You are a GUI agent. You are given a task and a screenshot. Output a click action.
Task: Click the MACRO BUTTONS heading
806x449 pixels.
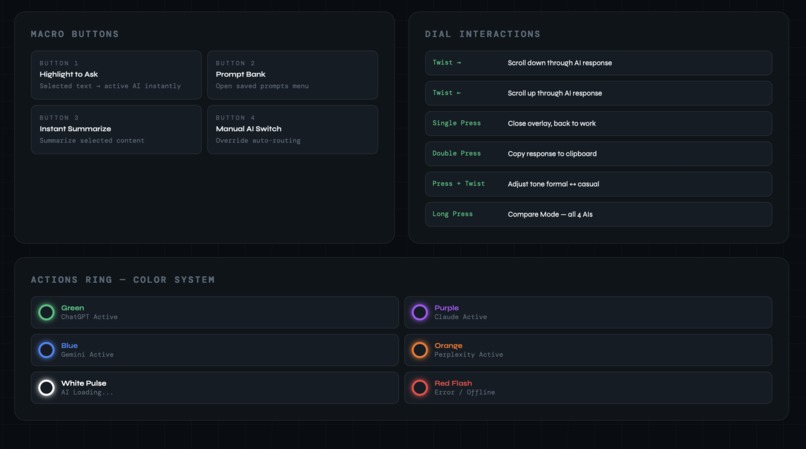pyautogui.click(x=75, y=34)
